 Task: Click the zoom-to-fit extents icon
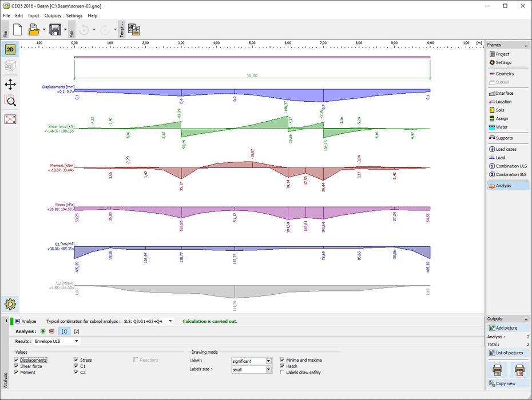(10, 119)
